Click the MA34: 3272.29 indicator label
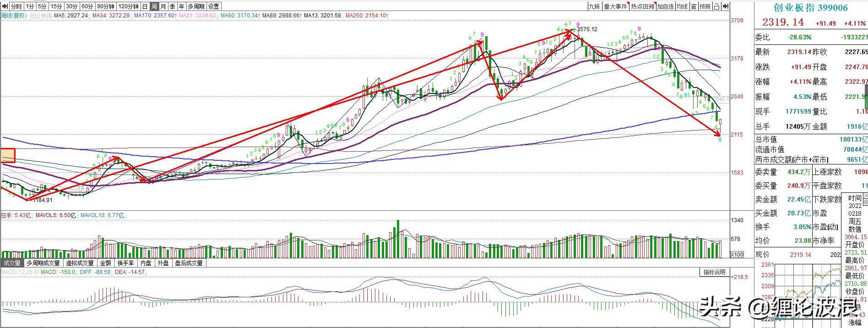The image size is (868, 328). [112, 16]
